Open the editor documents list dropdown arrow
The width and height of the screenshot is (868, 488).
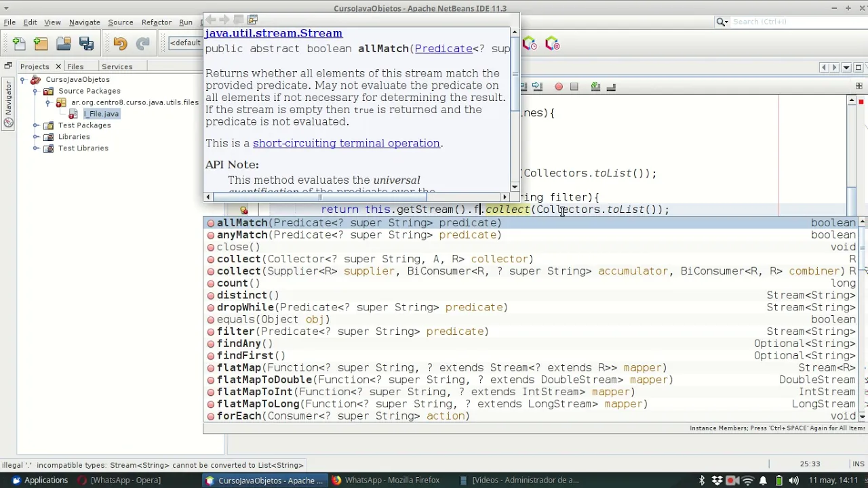846,67
